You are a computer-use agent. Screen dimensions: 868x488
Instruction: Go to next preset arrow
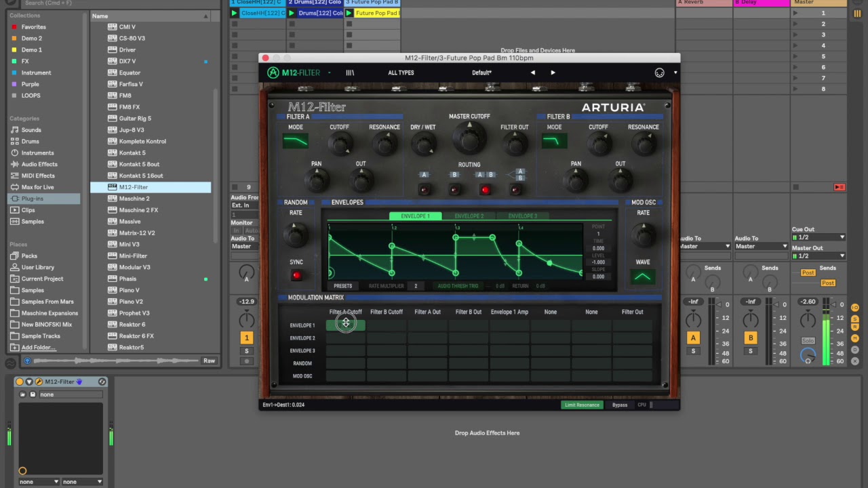pos(553,73)
